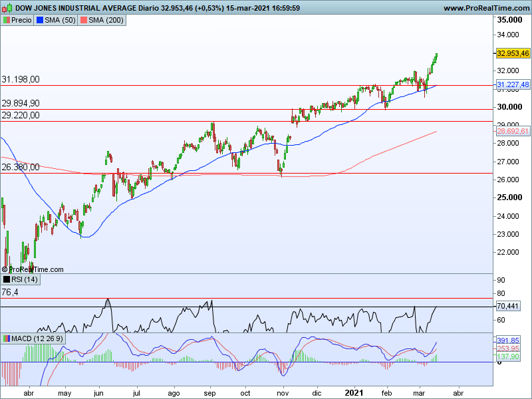Click the 22.000 price axis label
Viewport: 532px width, 399px height.
508,252
